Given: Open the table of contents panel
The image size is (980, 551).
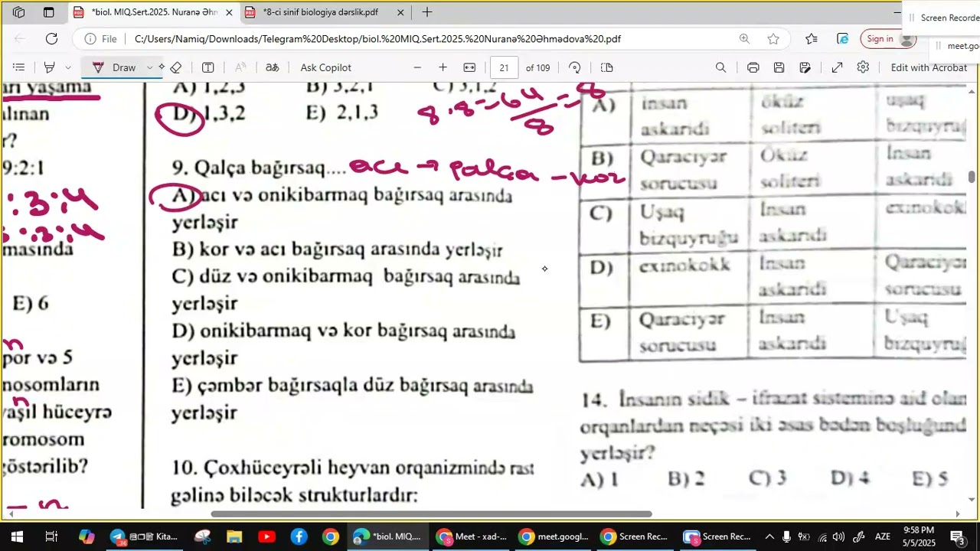Looking at the screenshot, I should 19,67.
